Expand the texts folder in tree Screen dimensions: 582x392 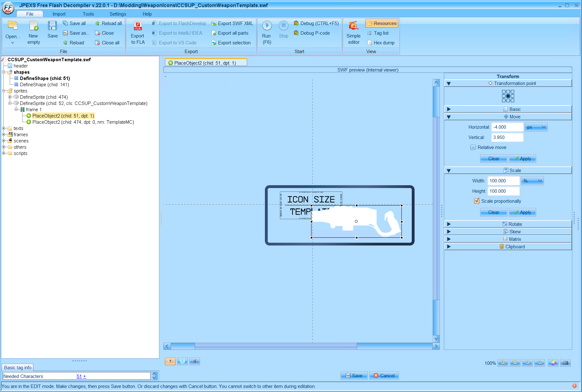[x=4, y=128]
